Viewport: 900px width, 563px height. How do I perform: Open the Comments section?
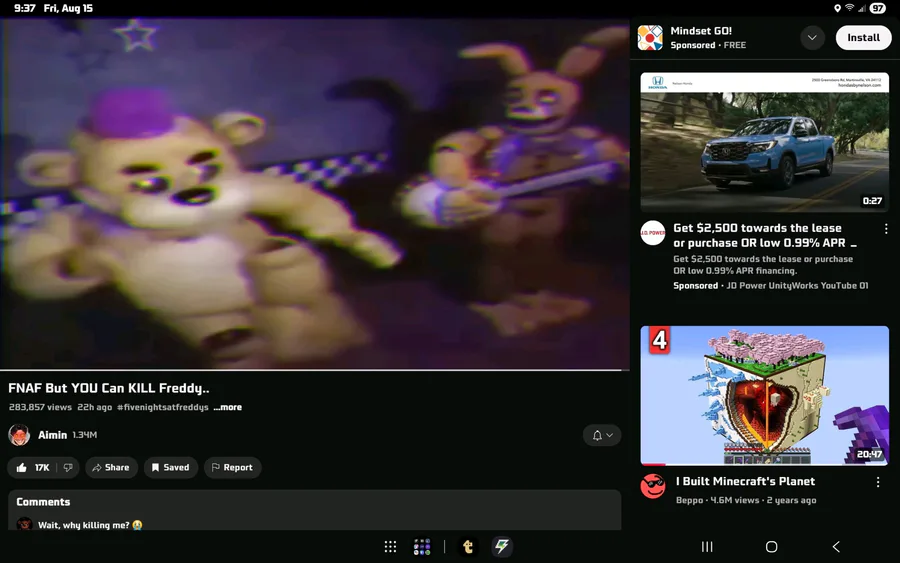tap(315, 510)
